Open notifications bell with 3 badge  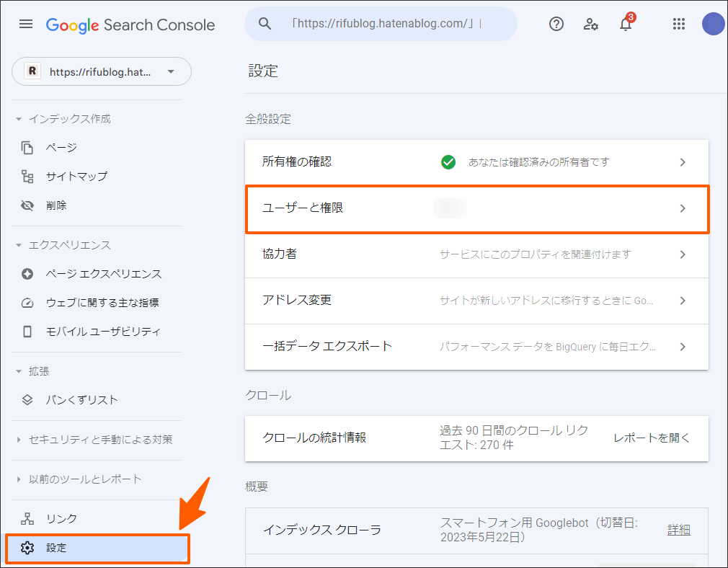(626, 22)
